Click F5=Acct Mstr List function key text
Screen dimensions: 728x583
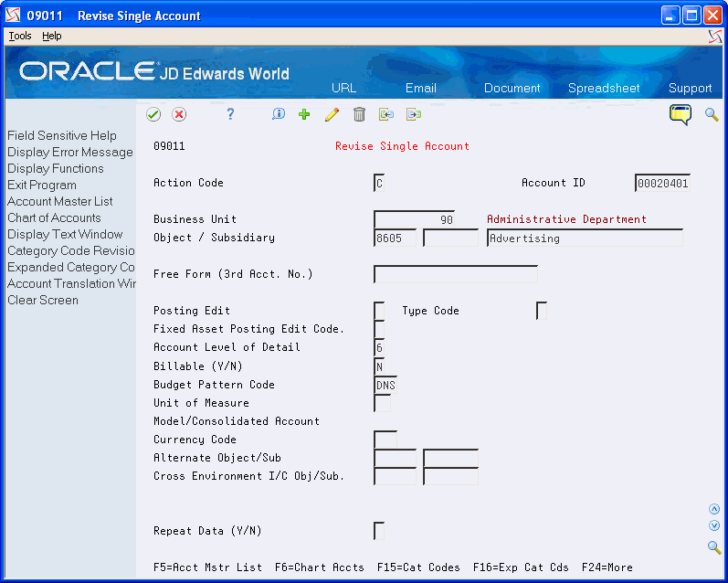tap(207, 567)
